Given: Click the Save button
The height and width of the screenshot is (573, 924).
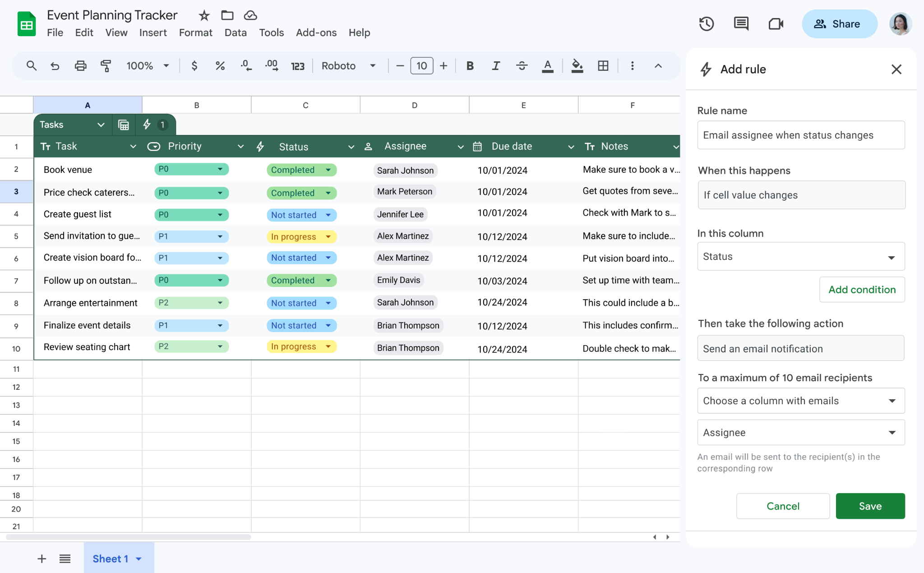Looking at the screenshot, I should [870, 506].
